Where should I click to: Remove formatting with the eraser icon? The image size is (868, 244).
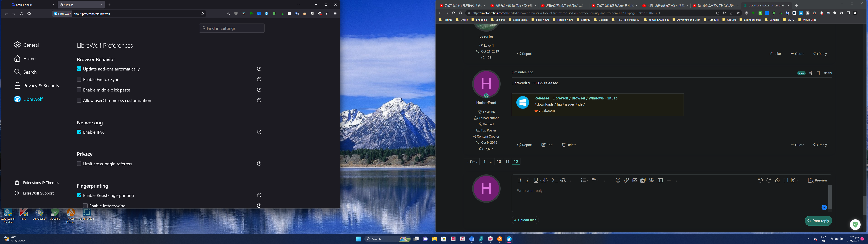tap(777, 180)
